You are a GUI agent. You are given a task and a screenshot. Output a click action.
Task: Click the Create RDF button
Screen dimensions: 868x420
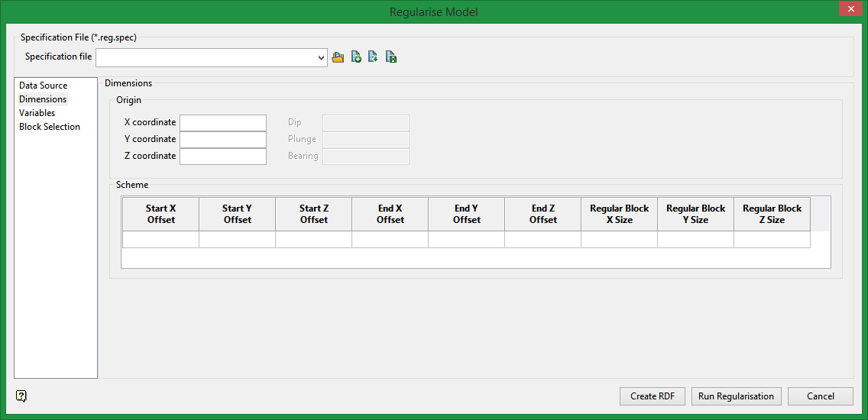pos(653,396)
